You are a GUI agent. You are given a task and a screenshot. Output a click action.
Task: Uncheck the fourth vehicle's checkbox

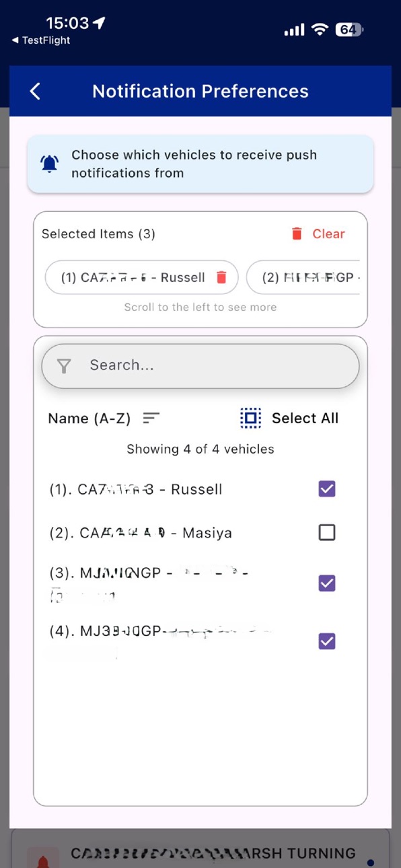click(327, 641)
